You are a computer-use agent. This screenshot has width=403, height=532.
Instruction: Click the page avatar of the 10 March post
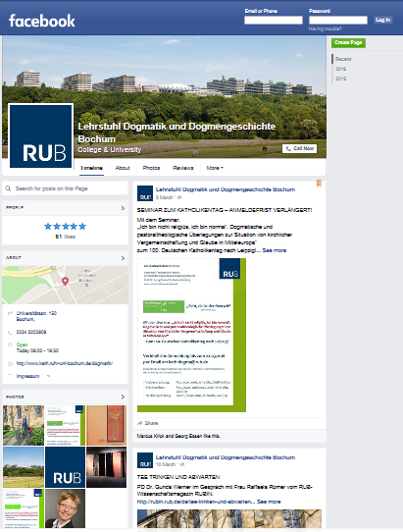pos(145,460)
